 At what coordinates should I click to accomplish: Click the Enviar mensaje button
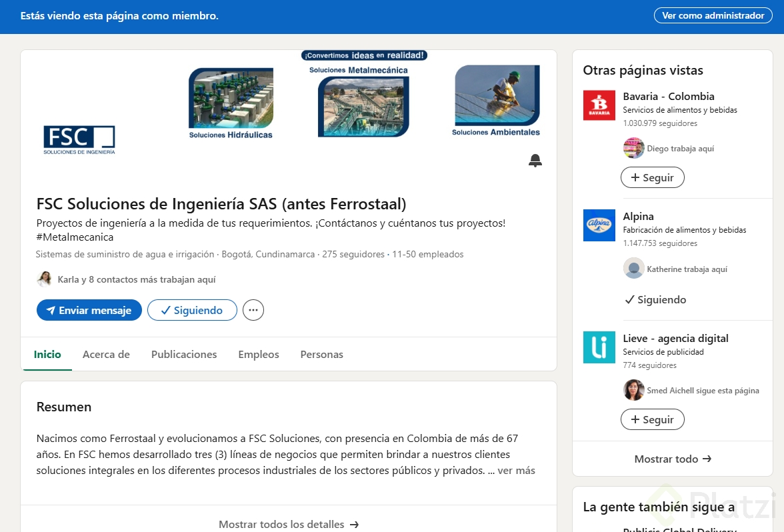[89, 310]
